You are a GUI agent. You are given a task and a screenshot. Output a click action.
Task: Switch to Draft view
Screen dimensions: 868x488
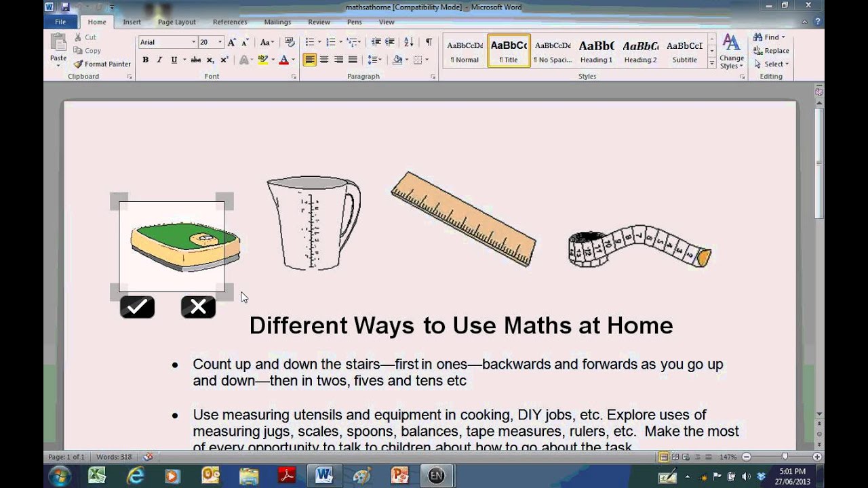click(707, 457)
